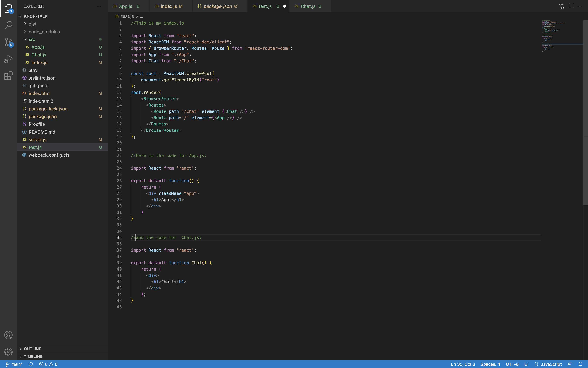
Task: Click the breadcrumb ellipsis symbol item
Action: 141,16
